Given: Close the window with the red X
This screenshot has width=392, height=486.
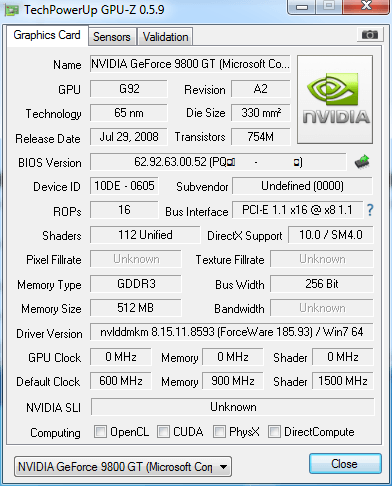Looking at the screenshot, I should coord(366,6).
